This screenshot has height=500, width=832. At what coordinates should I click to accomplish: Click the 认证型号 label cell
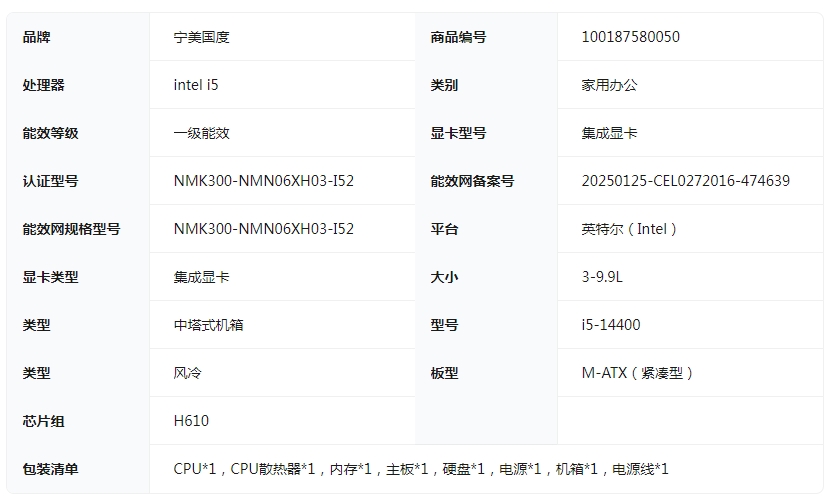pos(50,181)
